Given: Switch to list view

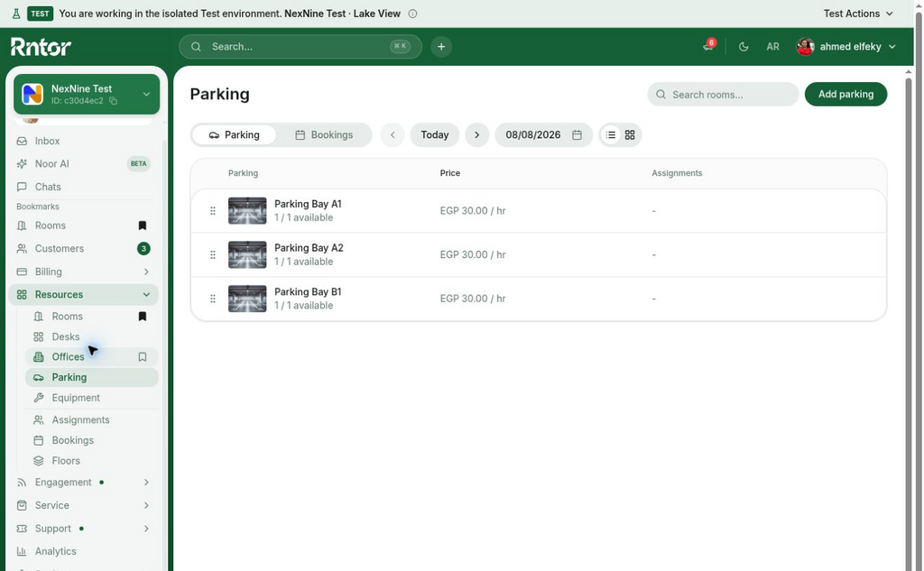Looking at the screenshot, I should tap(611, 135).
